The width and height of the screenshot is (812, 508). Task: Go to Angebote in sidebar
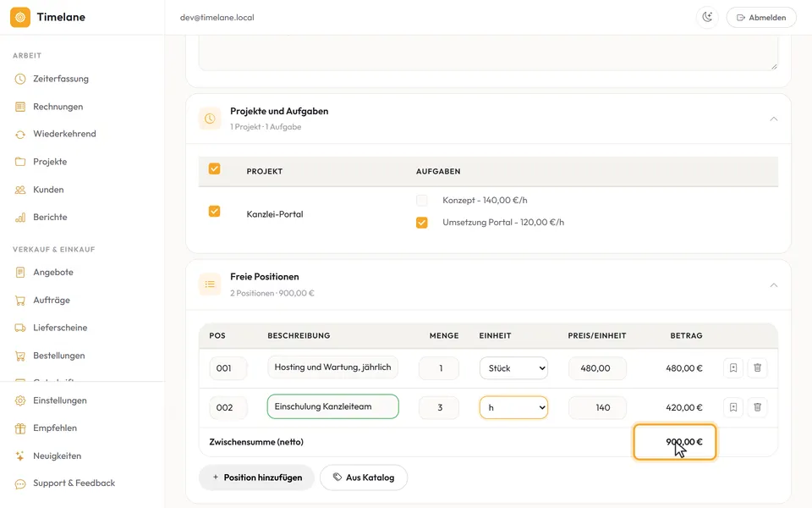52,272
